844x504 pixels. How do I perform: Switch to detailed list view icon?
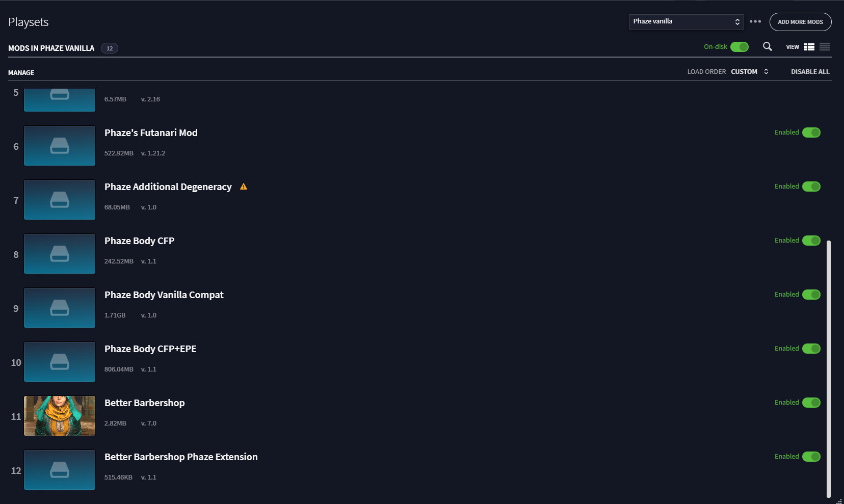point(809,47)
